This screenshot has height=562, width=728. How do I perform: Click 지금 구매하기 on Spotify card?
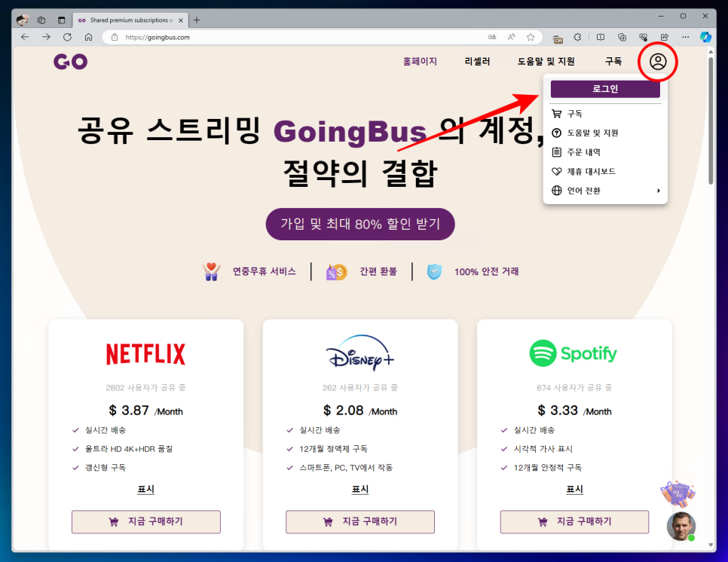click(x=574, y=521)
